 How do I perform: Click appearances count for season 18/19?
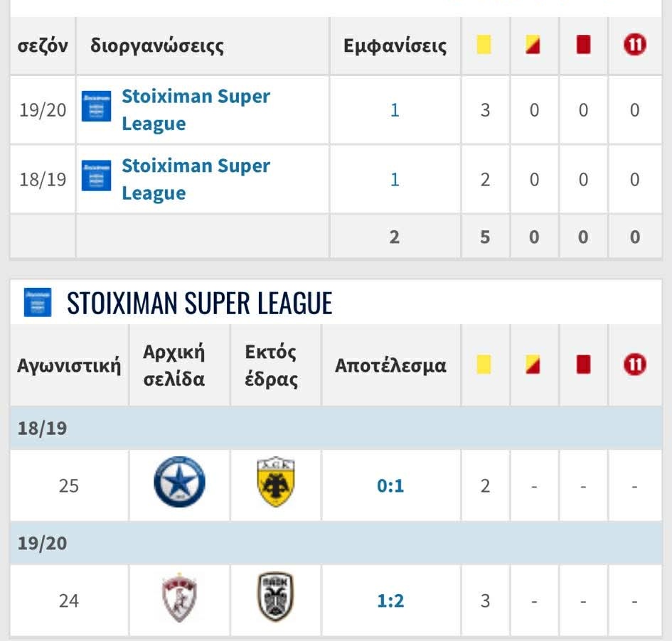(x=395, y=180)
